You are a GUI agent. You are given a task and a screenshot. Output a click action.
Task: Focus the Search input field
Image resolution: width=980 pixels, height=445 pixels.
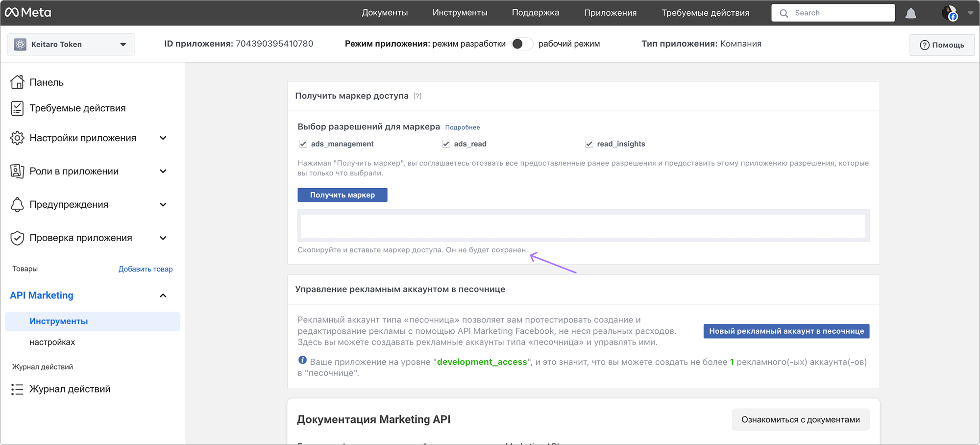pyautogui.click(x=833, y=13)
